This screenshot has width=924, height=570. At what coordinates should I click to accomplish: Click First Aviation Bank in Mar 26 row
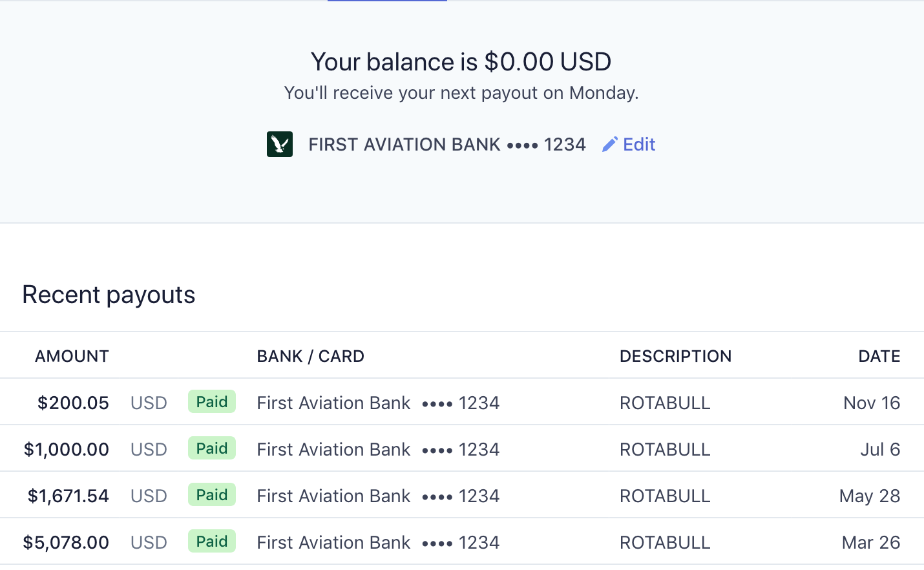click(x=333, y=542)
